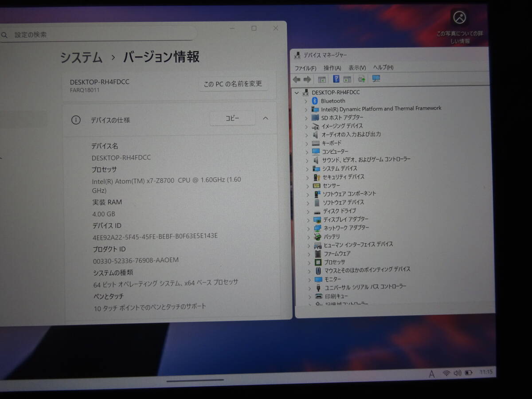Click the ネットワーク アダプター icon

coord(317,228)
